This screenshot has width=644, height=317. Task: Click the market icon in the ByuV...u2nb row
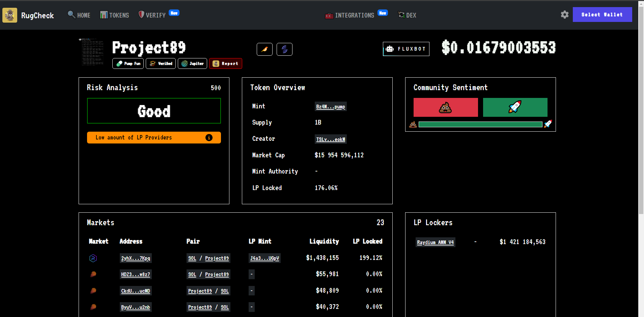coord(93,307)
